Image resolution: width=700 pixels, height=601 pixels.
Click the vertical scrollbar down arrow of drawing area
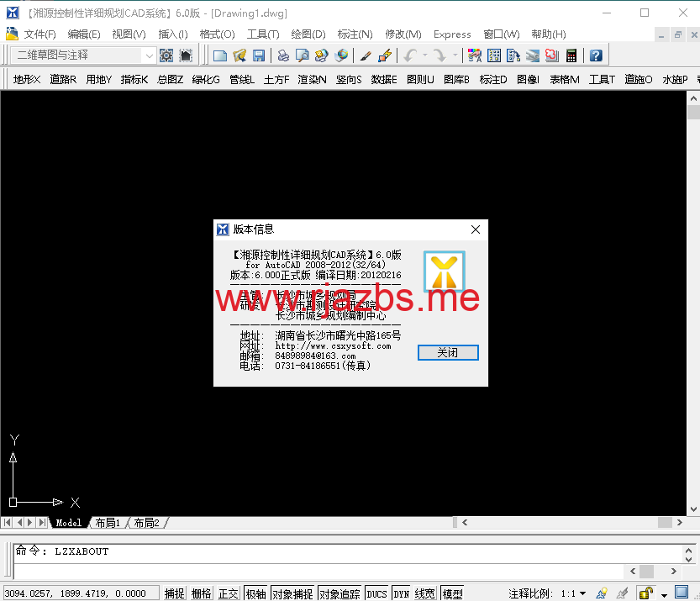point(693,509)
